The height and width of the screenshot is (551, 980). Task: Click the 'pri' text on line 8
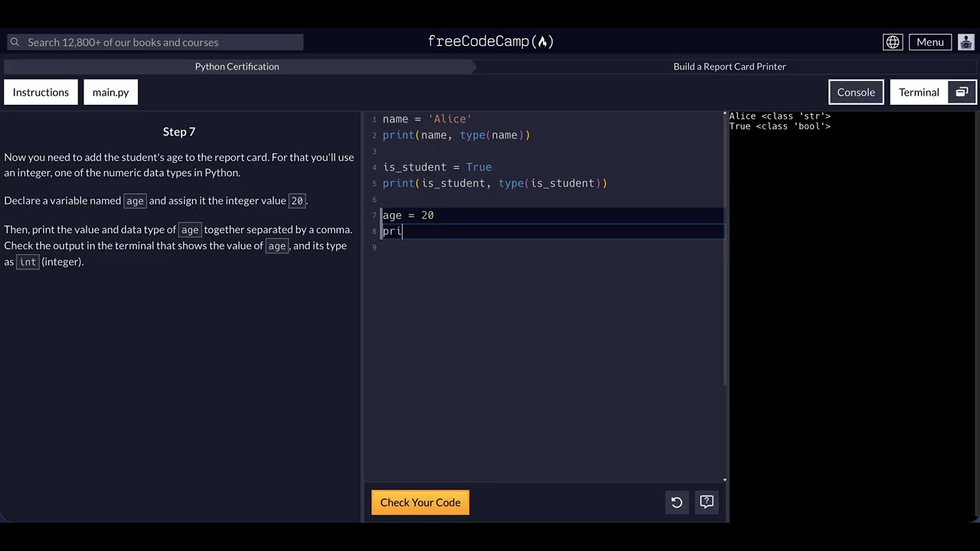point(392,231)
